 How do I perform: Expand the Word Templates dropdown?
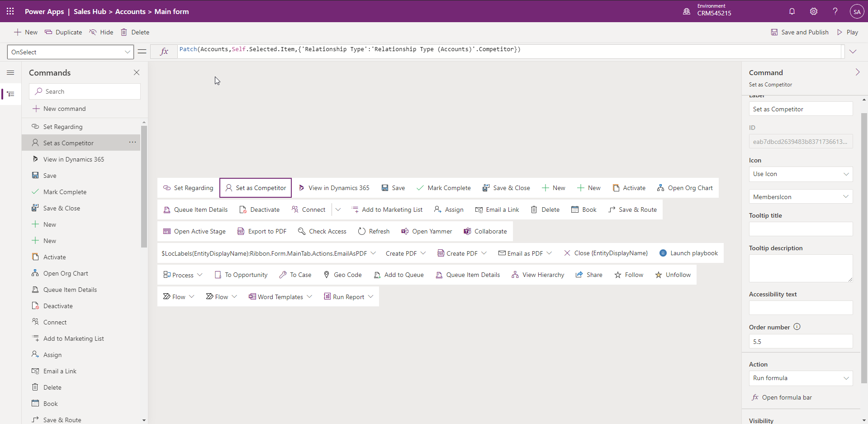coord(309,297)
